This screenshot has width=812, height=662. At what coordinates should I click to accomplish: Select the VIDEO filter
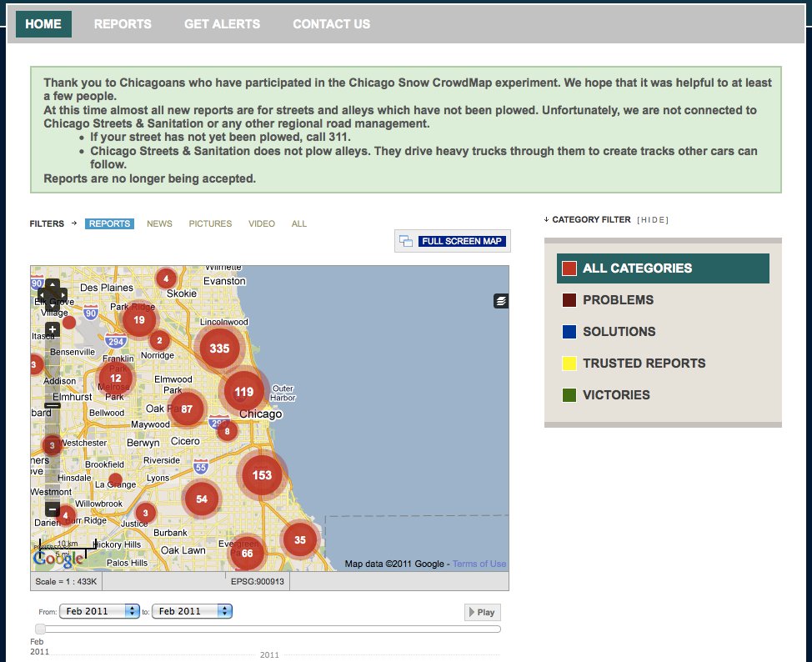[262, 223]
